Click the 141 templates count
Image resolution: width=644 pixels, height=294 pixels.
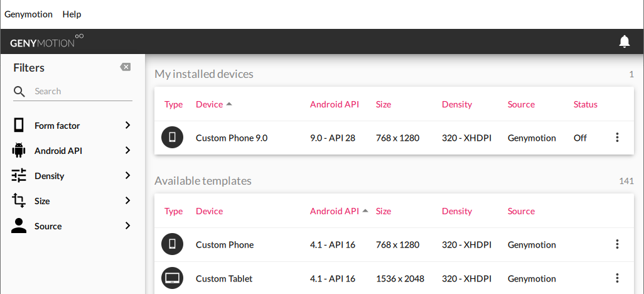coord(626,181)
